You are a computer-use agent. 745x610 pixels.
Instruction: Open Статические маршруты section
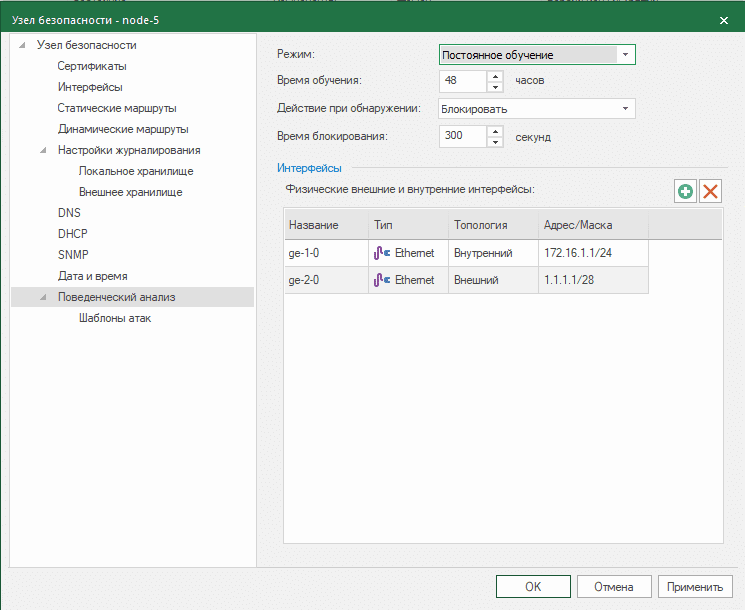coord(116,108)
